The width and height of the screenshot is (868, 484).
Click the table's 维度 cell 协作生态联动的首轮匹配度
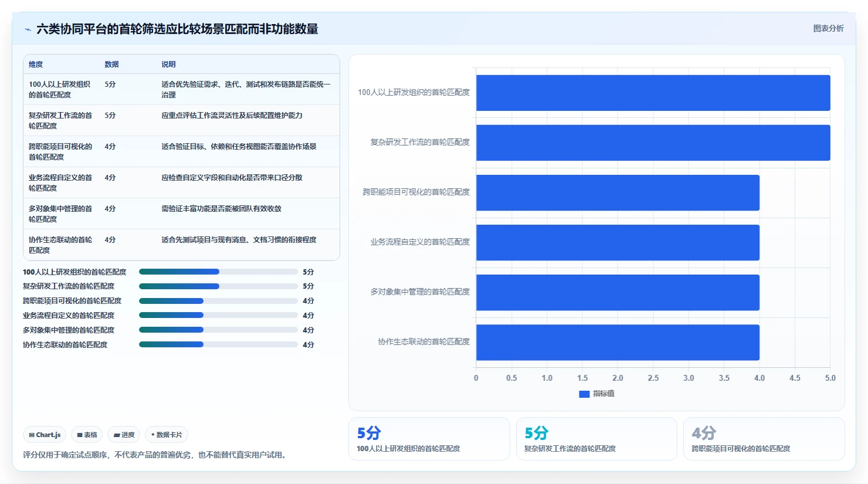tap(60, 245)
